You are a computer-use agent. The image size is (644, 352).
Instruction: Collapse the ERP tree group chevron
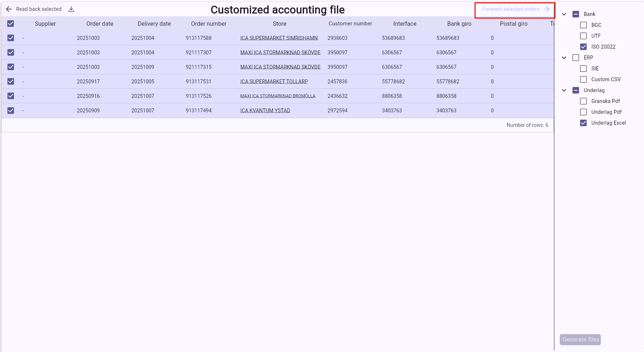click(564, 58)
